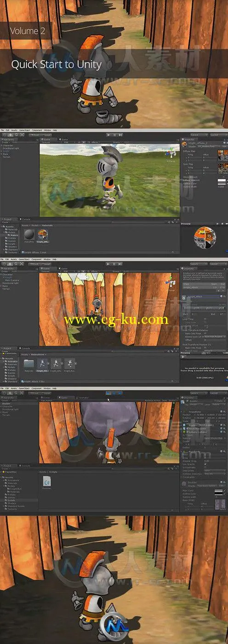Screen dimensions: 228x644
Task: Switch to Game tab in grass-scene window
Action: [x=63, y=139]
